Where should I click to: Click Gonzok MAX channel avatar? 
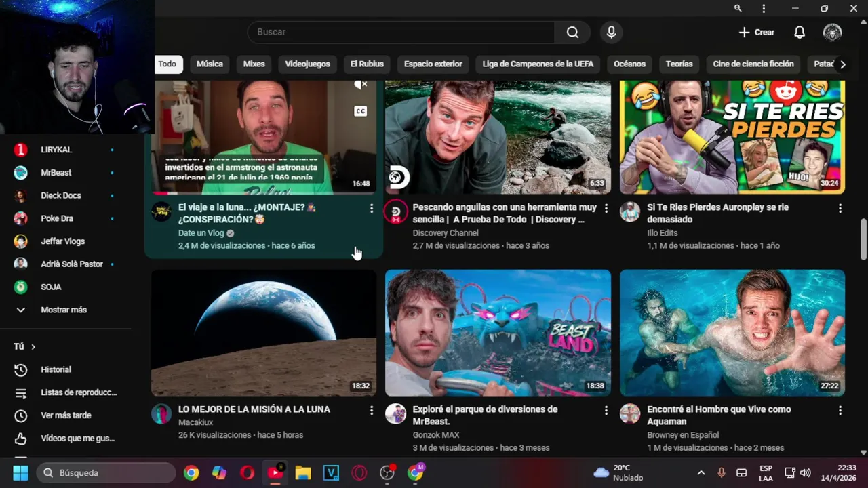(x=395, y=413)
